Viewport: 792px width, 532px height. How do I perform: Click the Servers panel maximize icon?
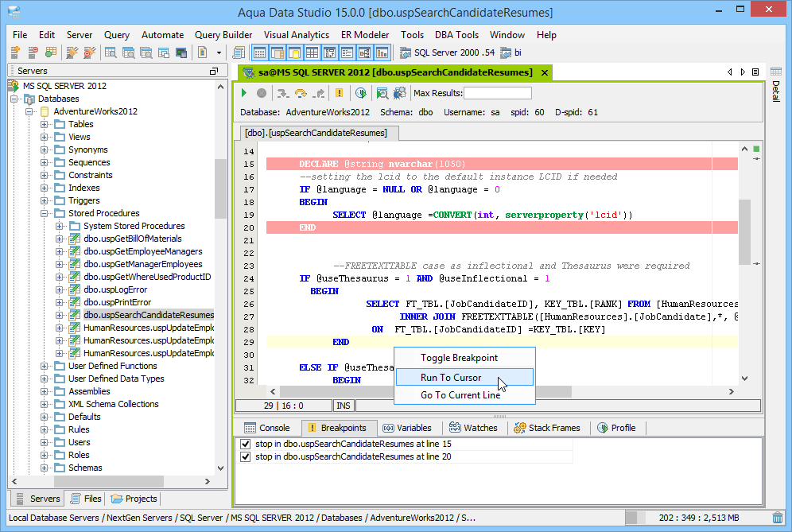tap(214, 72)
